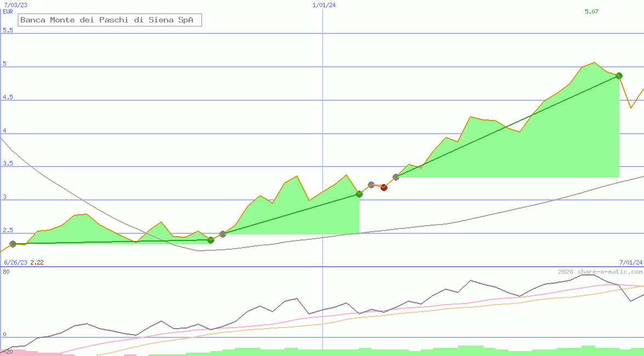Click the 5.5 price axis label
Screen dimensions: 644x356
(x=8, y=30)
